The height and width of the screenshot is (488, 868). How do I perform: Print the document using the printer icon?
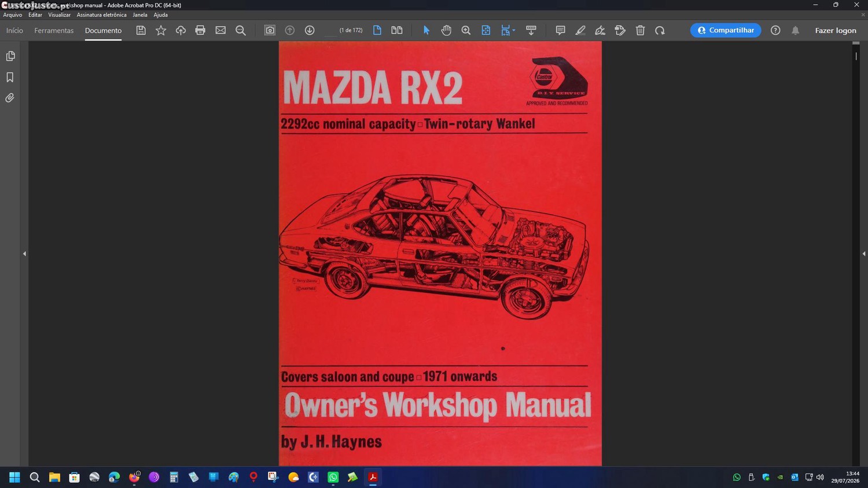coord(200,30)
